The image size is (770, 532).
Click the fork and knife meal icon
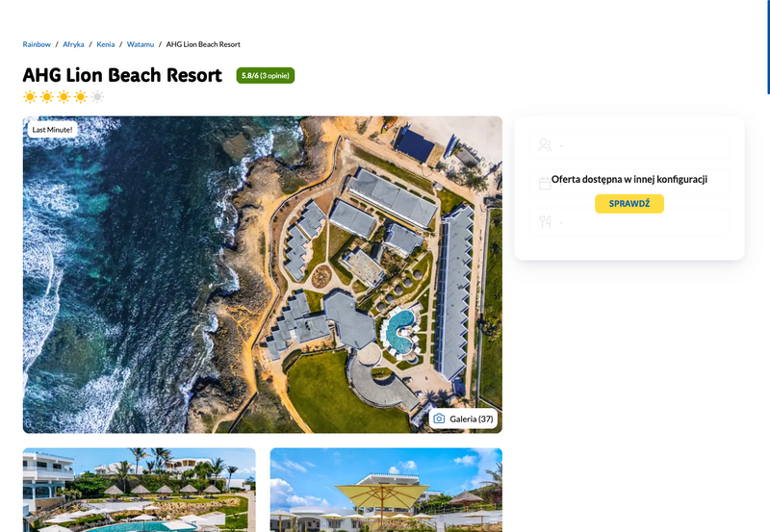click(x=545, y=222)
